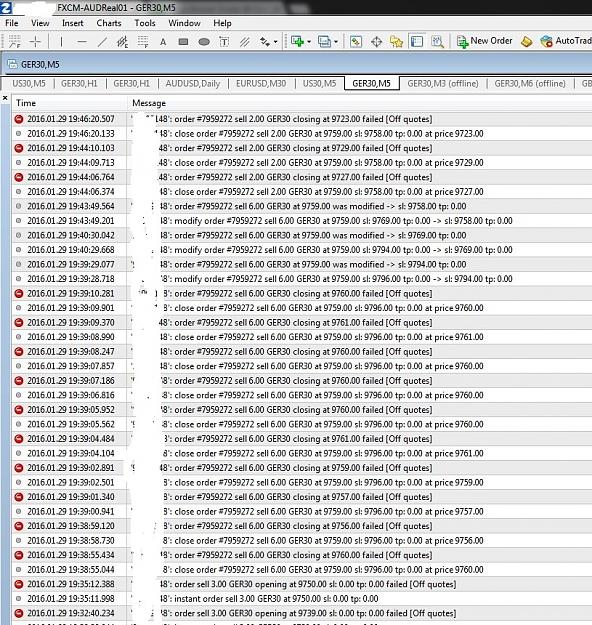The width and height of the screenshot is (592, 625).
Task: Select the log row at 2016.01.29 19:40:30.042
Action: point(302,235)
